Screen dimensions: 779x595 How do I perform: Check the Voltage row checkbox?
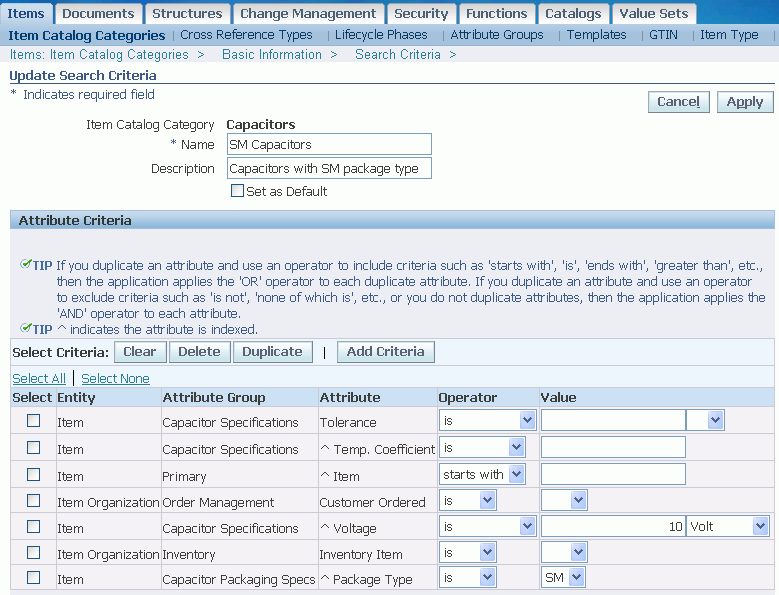(x=33, y=526)
